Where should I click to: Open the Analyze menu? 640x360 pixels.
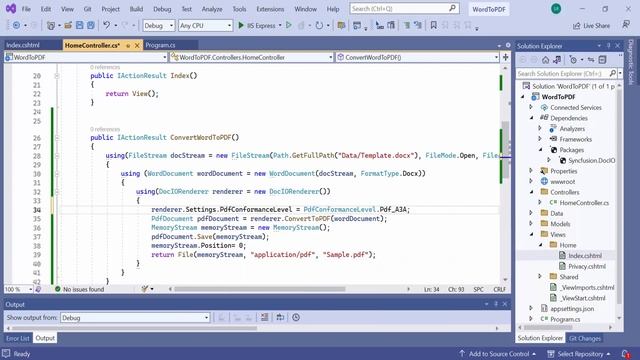pyautogui.click(x=212, y=9)
